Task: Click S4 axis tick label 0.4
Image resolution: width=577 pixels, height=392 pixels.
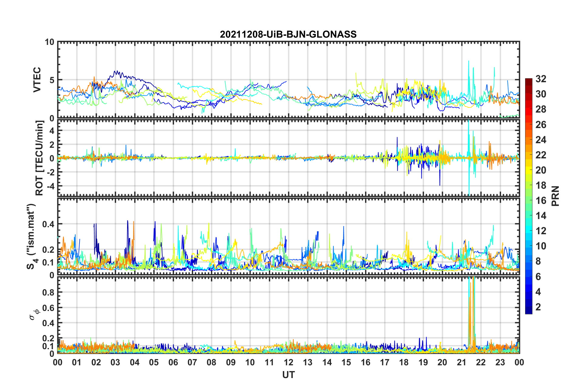Action: click(48, 224)
